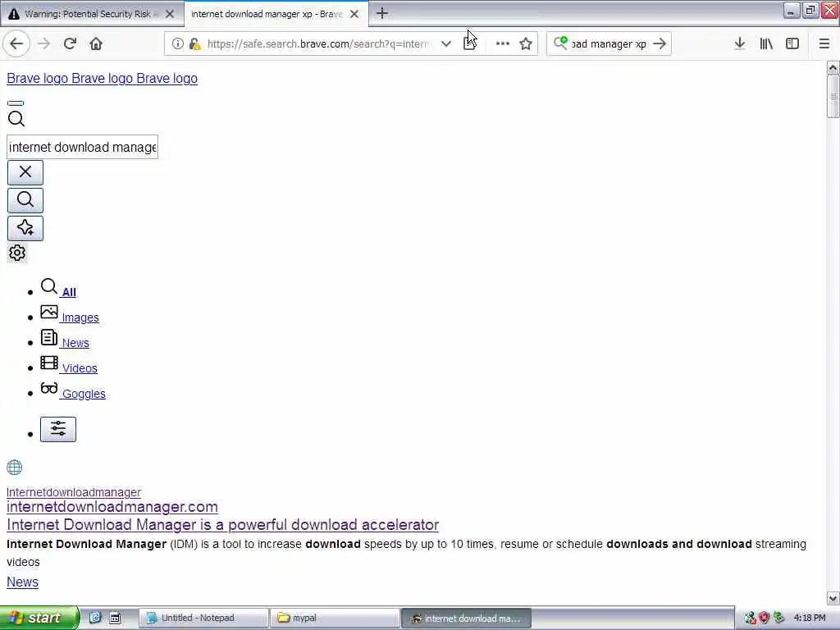Bookmark this page with the star
Screen dimensions: 840x630
coord(526,44)
